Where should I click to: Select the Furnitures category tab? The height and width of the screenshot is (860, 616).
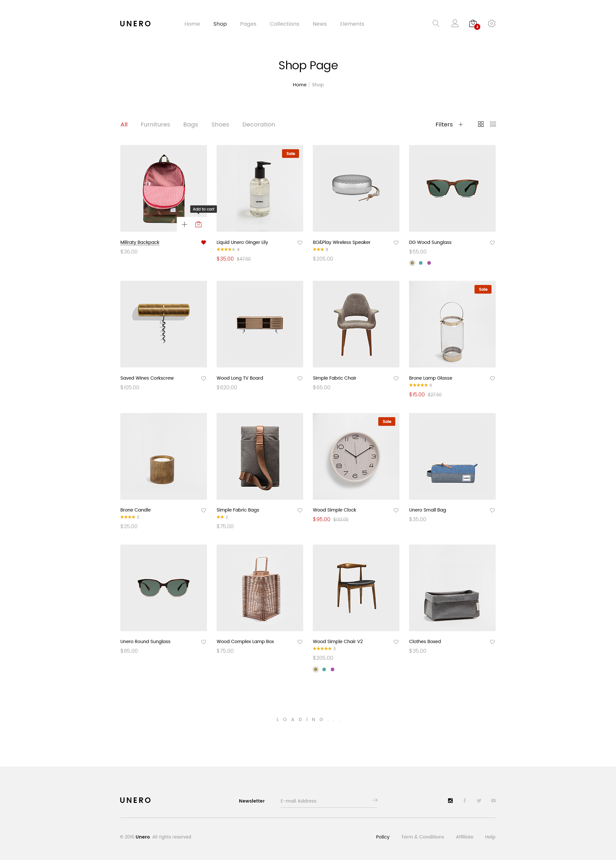coord(155,125)
